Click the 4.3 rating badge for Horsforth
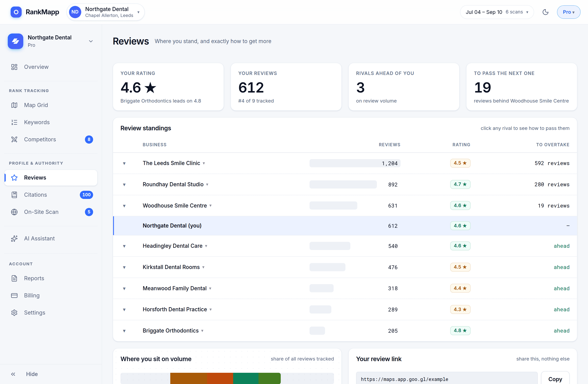This screenshot has width=588, height=384. click(x=460, y=309)
